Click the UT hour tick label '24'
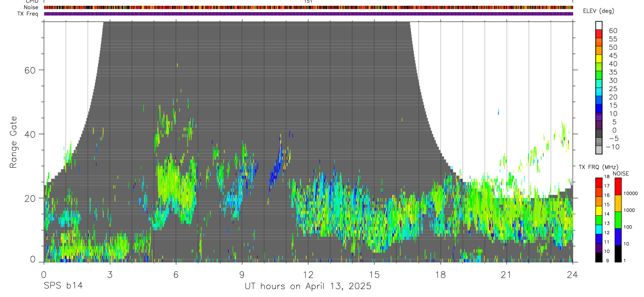The height and width of the screenshot is (297, 644). 573,274
